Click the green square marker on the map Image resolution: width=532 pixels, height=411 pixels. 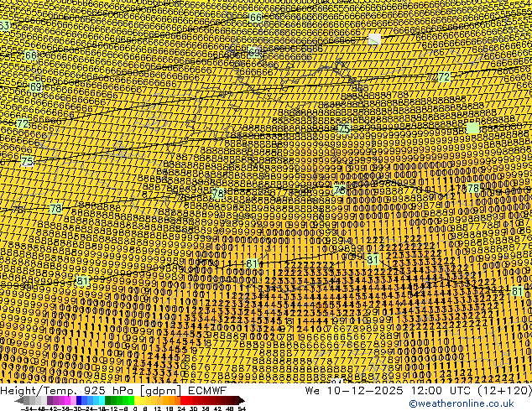pyautogui.click(x=472, y=128)
